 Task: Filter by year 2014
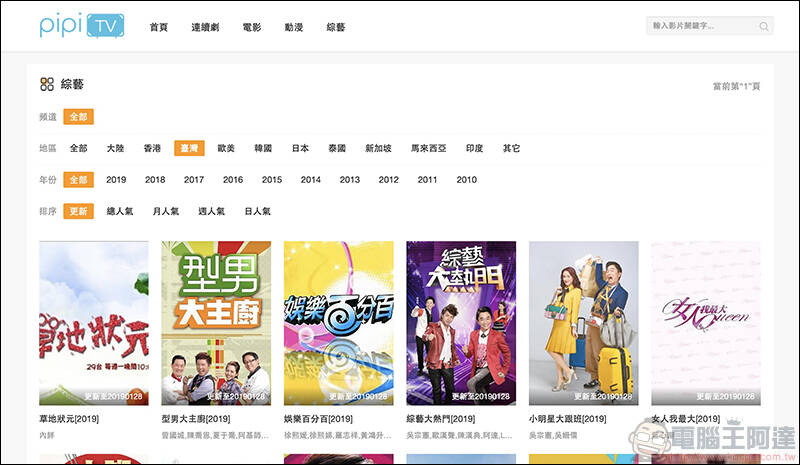[311, 180]
